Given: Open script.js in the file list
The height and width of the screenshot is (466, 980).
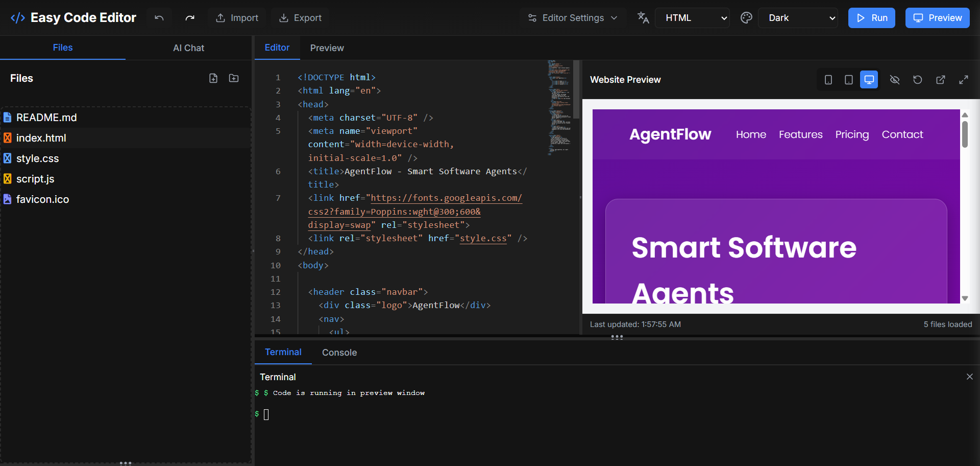Looking at the screenshot, I should 126,179.
